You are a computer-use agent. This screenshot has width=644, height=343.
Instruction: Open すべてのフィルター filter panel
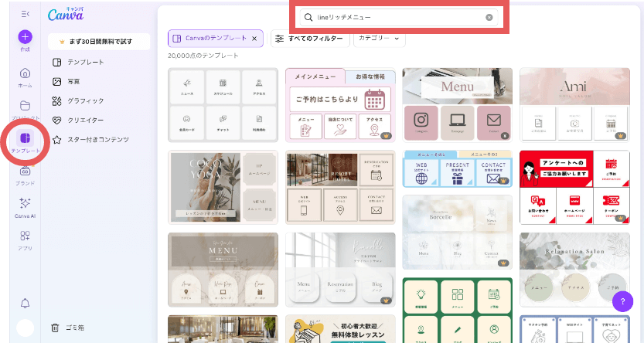pyautogui.click(x=308, y=38)
